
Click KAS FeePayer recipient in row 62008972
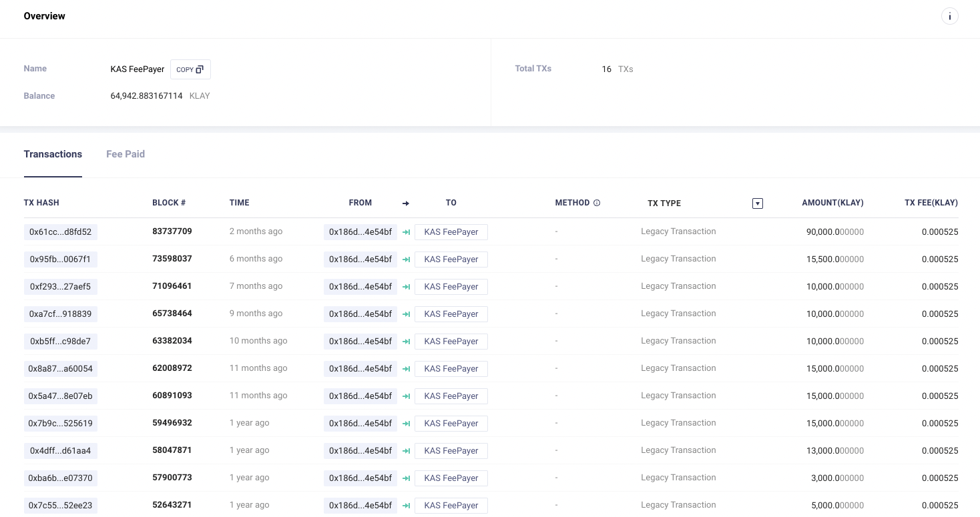451,369
